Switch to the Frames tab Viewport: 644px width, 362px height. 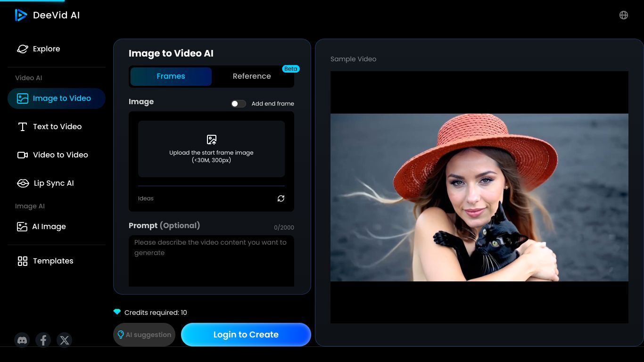point(171,76)
